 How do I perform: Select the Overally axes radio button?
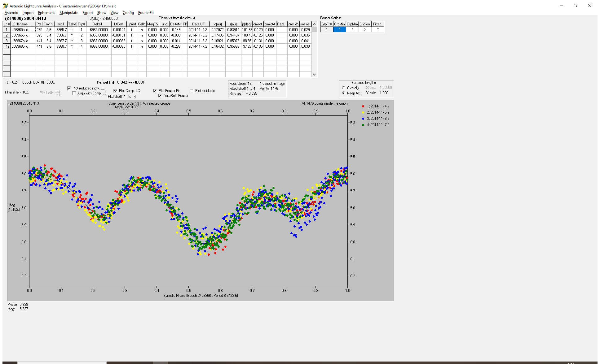[x=343, y=88]
